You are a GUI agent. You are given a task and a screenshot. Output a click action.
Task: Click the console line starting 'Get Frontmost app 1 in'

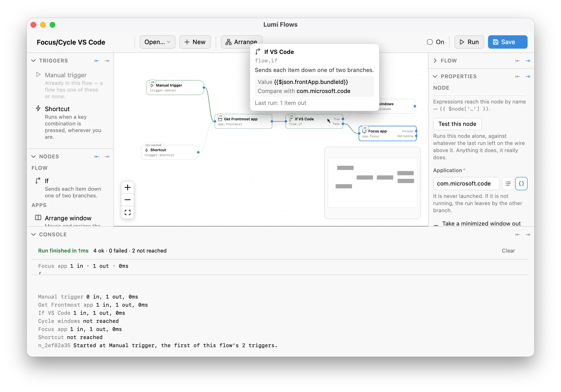93,305
